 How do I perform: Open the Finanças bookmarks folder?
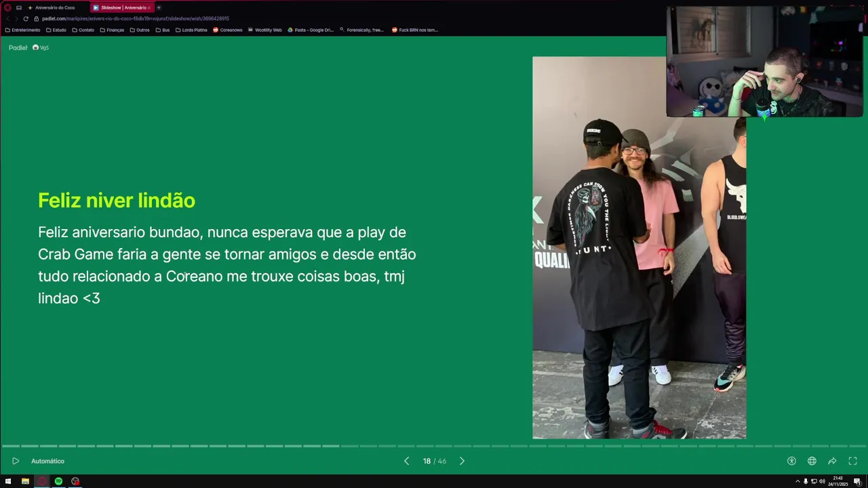click(x=112, y=30)
